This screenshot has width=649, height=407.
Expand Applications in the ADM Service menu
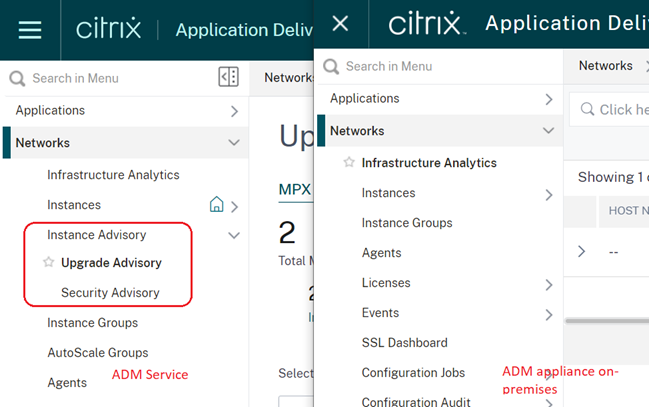coord(234,111)
